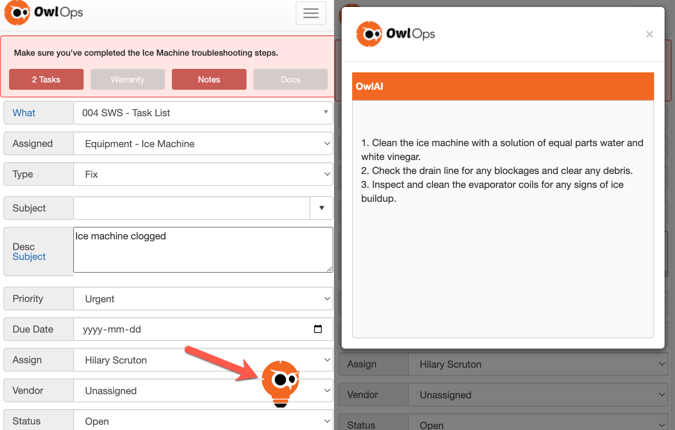Click the What label link
This screenshot has width=675, height=430.
click(x=24, y=113)
